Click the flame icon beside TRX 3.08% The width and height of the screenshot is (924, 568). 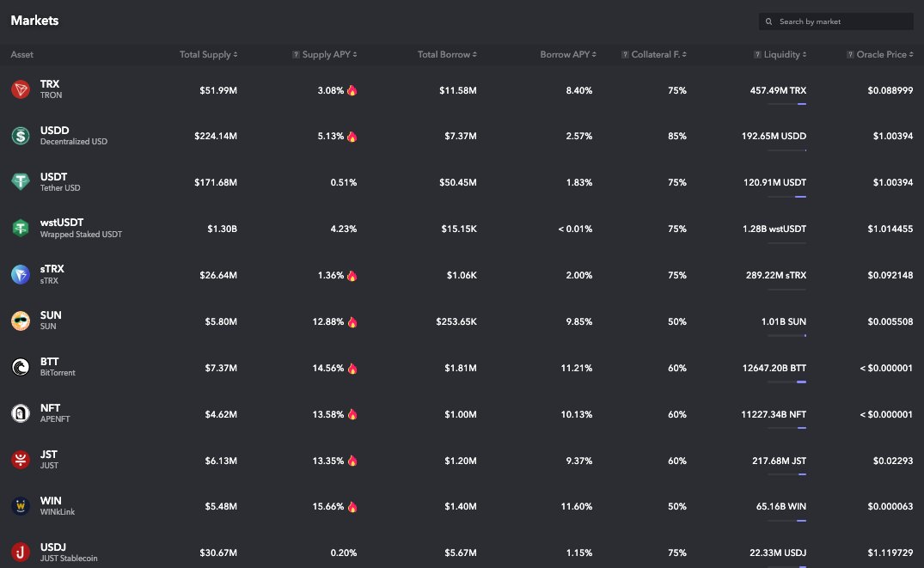click(x=352, y=90)
